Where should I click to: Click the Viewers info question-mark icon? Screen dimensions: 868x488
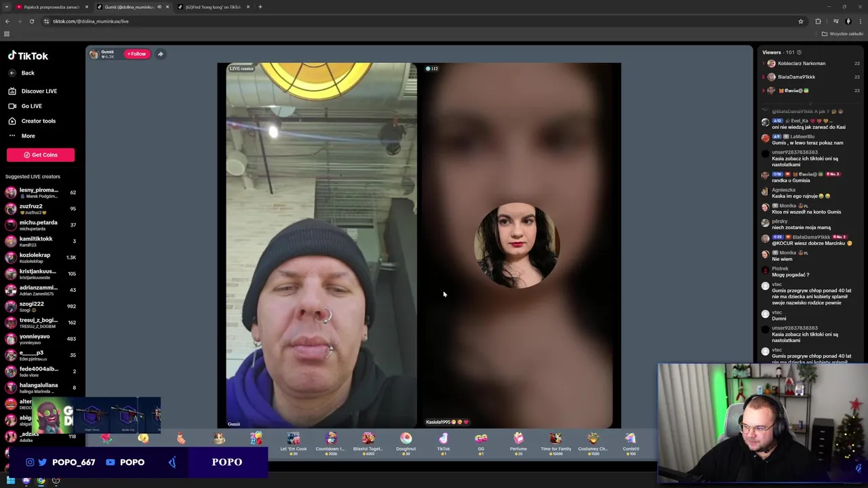[799, 52]
